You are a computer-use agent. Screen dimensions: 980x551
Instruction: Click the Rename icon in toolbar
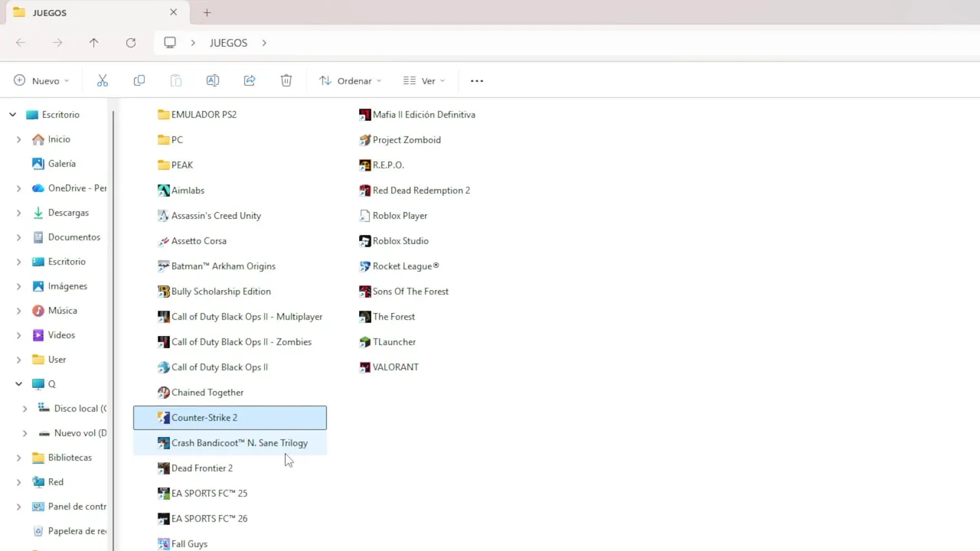click(213, 80)
